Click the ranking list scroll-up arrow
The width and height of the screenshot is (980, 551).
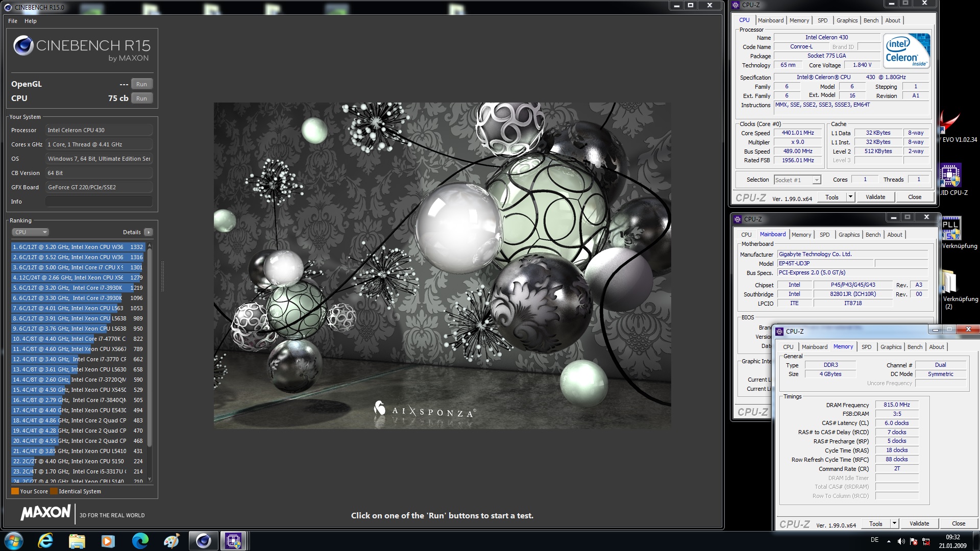coord(150,246)
